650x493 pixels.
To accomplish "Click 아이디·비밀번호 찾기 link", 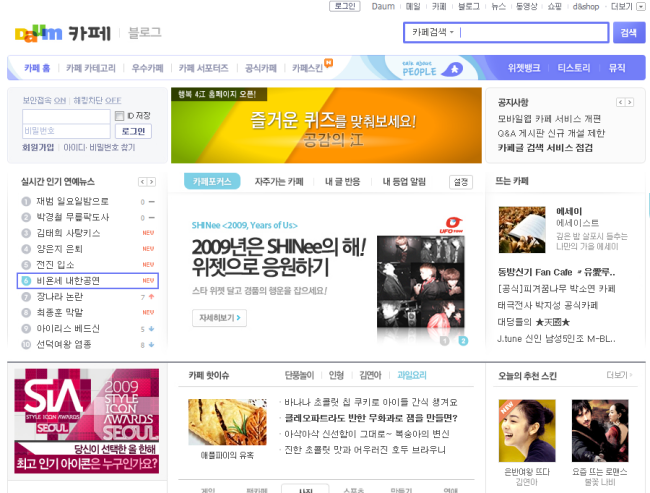I will point(99,147).
